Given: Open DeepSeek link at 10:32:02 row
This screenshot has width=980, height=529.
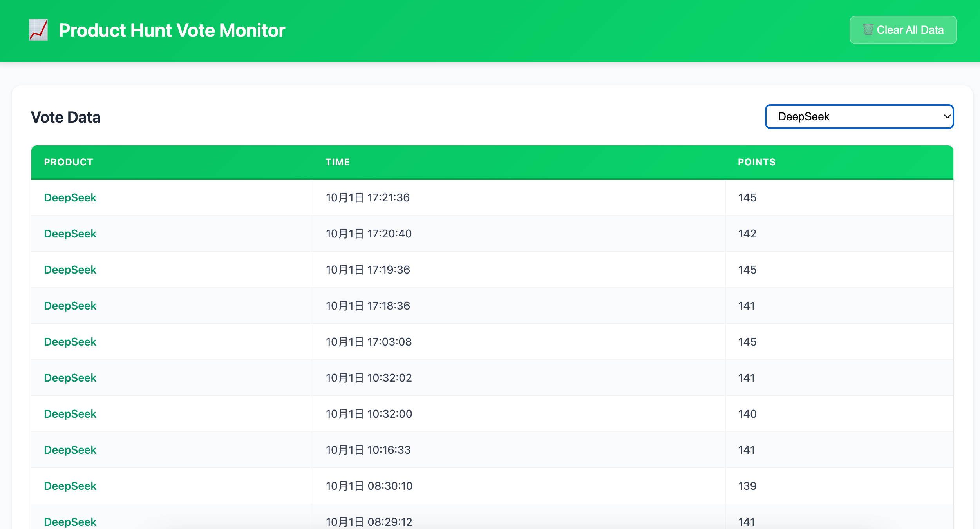Looking at the screenshot, I should click(70, 378).
